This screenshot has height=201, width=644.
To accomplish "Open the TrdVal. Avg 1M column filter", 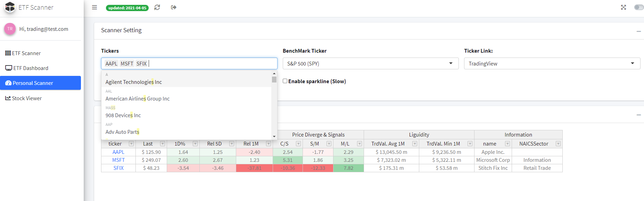I will (x=415, y=143).
